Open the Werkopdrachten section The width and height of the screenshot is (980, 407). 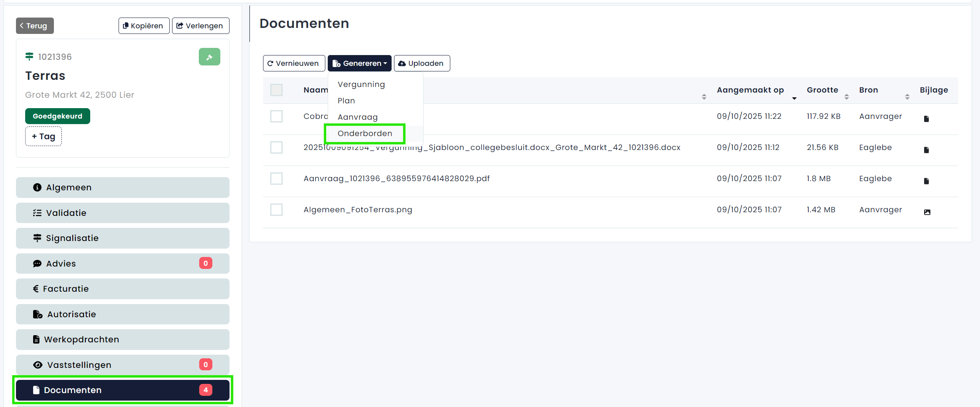click(x=123, y=340)
